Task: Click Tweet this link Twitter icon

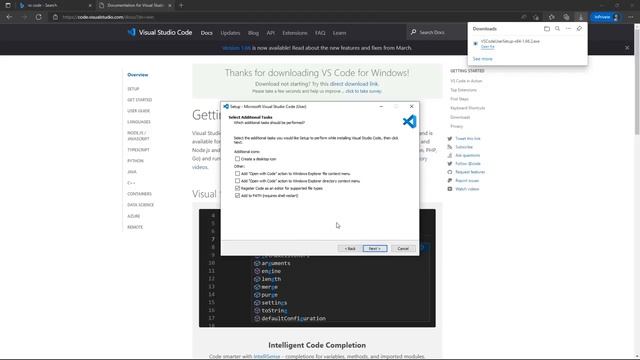Action: coord(450,139)
